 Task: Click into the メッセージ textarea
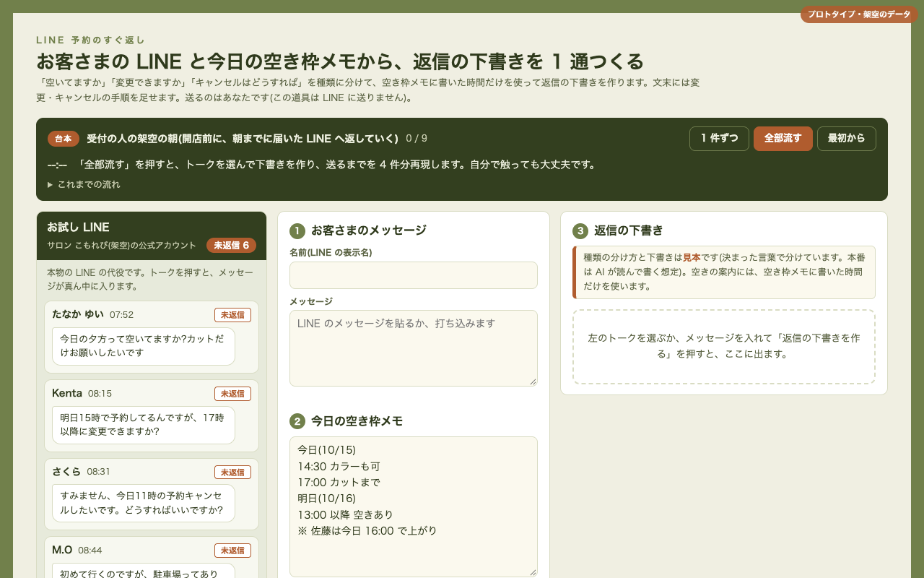pyautogui.click(x=414, y=348)
